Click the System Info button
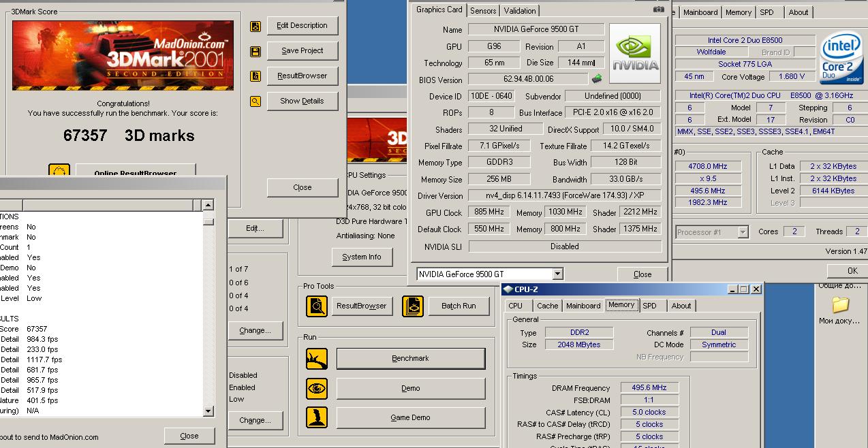This screenshot has height=448, width=868. pyautogui.click(x=362, y=257)
